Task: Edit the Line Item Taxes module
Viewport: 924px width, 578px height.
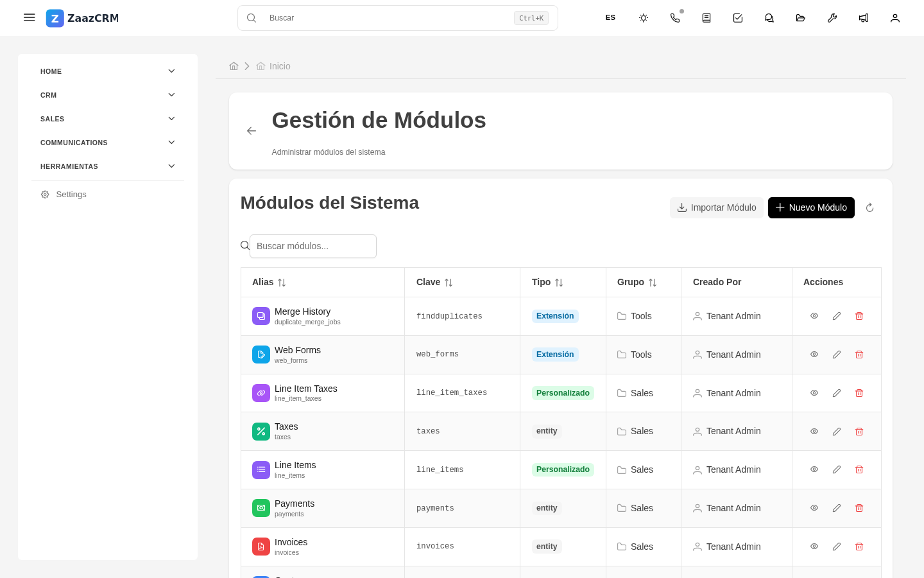Action: [837, 393]
